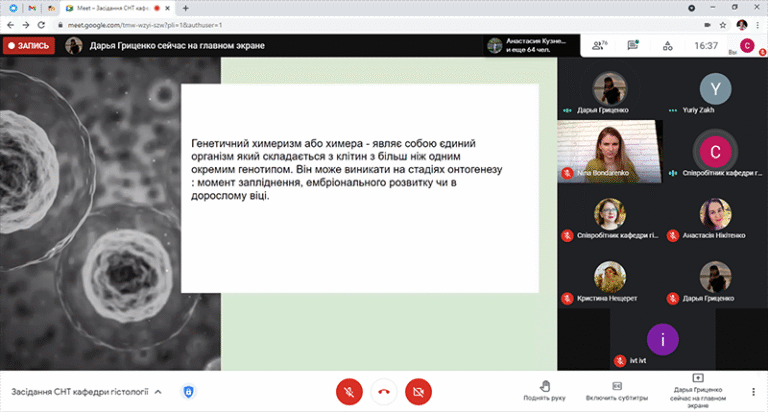
Task: Unmute the microphone in the call bar
Action: pos(348,390)
